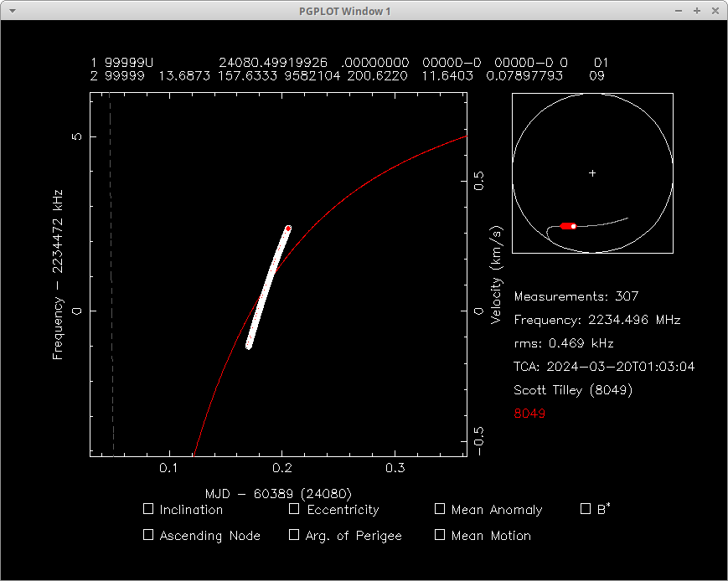728x581 pixels.
Task: Click the 0.3 tick label on time axis
Action: [x=395, y=468]
